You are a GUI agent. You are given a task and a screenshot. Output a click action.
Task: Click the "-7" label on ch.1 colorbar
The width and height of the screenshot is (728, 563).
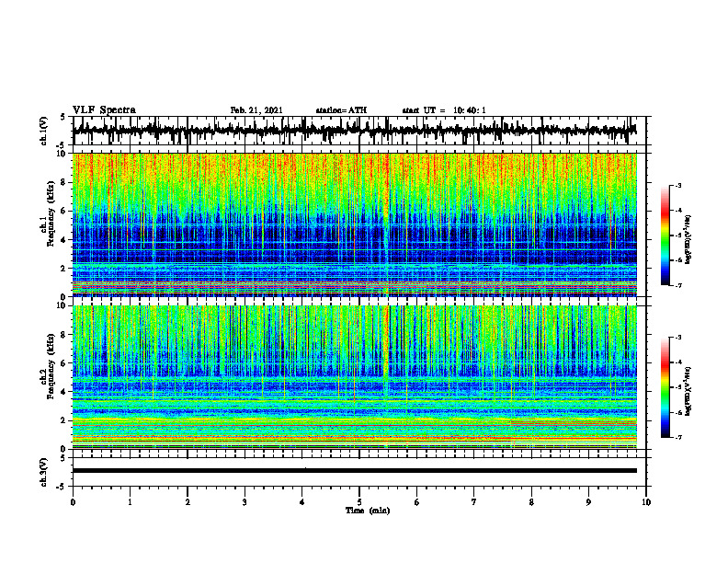pos(678,285)
